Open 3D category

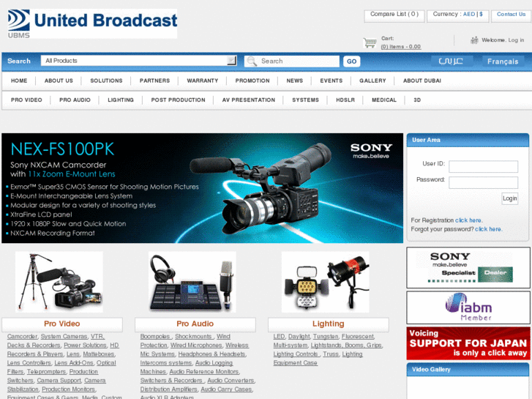[417, 100]
